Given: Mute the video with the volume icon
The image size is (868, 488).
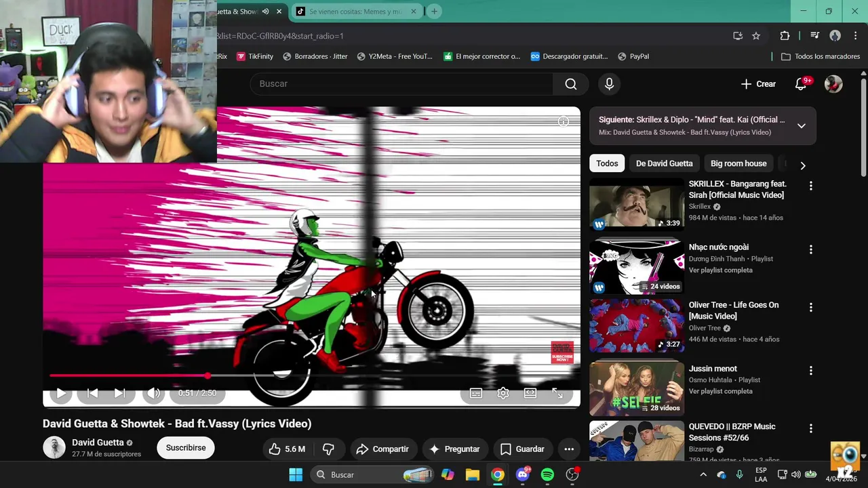Looking at the screenshot, I should pos(154,393).
